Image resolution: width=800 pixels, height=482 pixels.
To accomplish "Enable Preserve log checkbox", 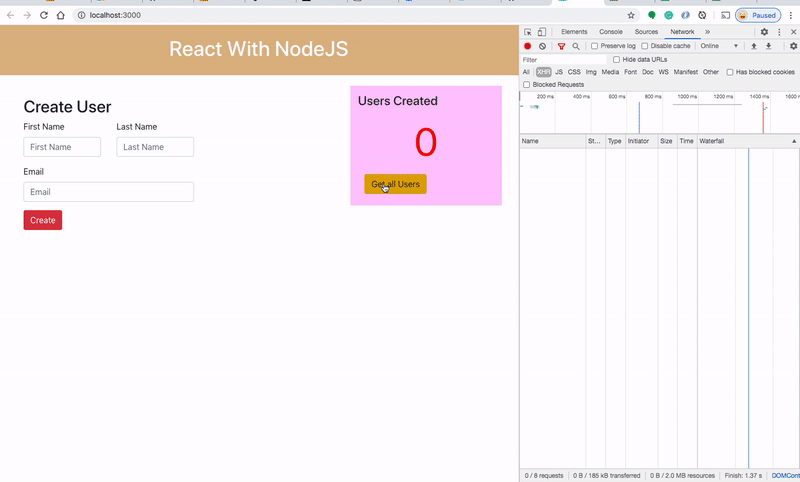I will coord(594,46).
